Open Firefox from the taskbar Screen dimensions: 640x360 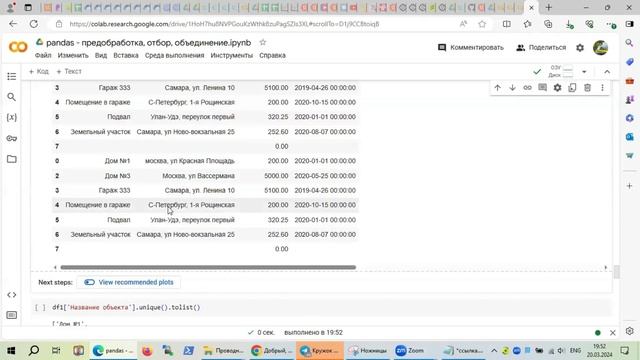pyautogui.click(x=147, y=351)
